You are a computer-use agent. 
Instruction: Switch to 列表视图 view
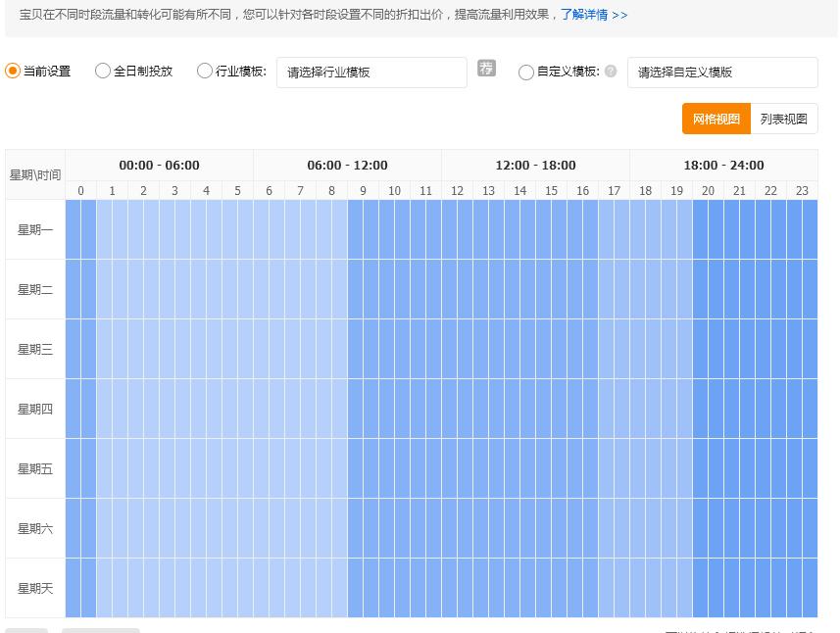(784, 119)
